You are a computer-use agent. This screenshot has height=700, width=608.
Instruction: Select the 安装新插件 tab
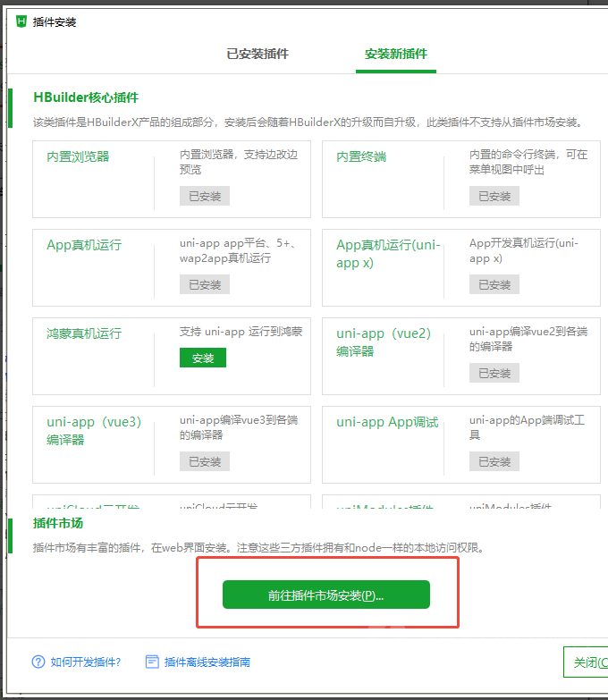(395, 54)
